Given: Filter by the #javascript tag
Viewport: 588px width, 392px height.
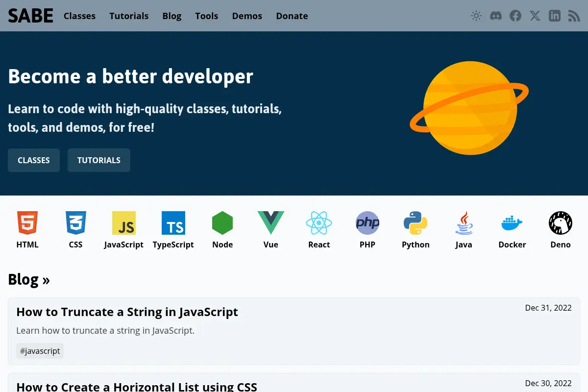Looking at the screenshot, I should coord(40,351).
